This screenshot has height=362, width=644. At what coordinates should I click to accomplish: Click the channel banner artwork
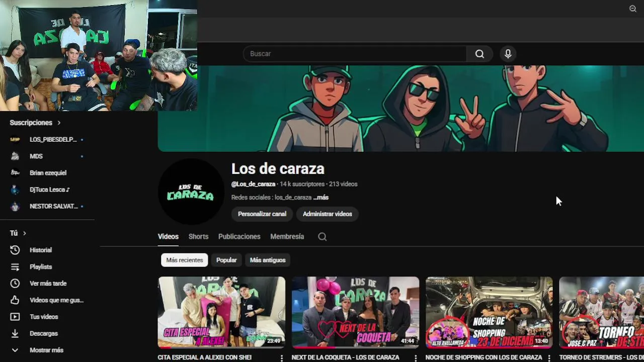point(401,108)
